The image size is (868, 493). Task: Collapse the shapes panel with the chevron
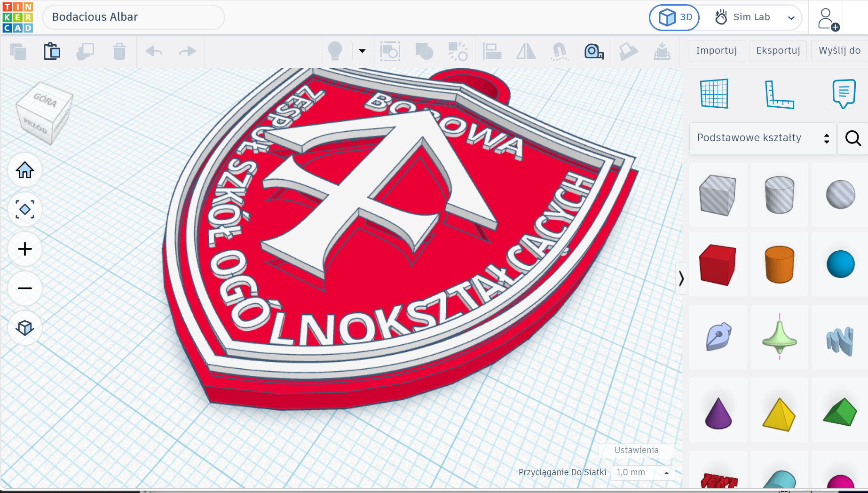point(681,278)
